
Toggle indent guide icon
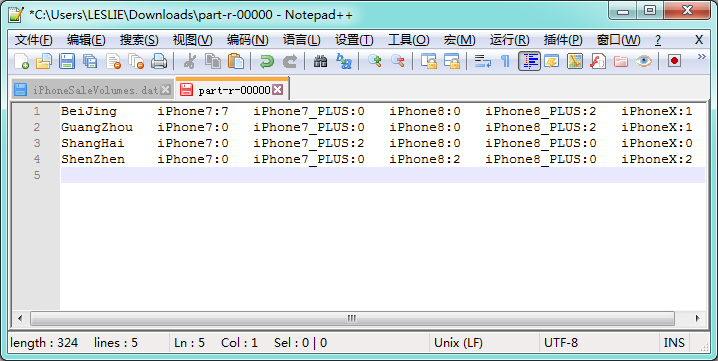point(529,61)
